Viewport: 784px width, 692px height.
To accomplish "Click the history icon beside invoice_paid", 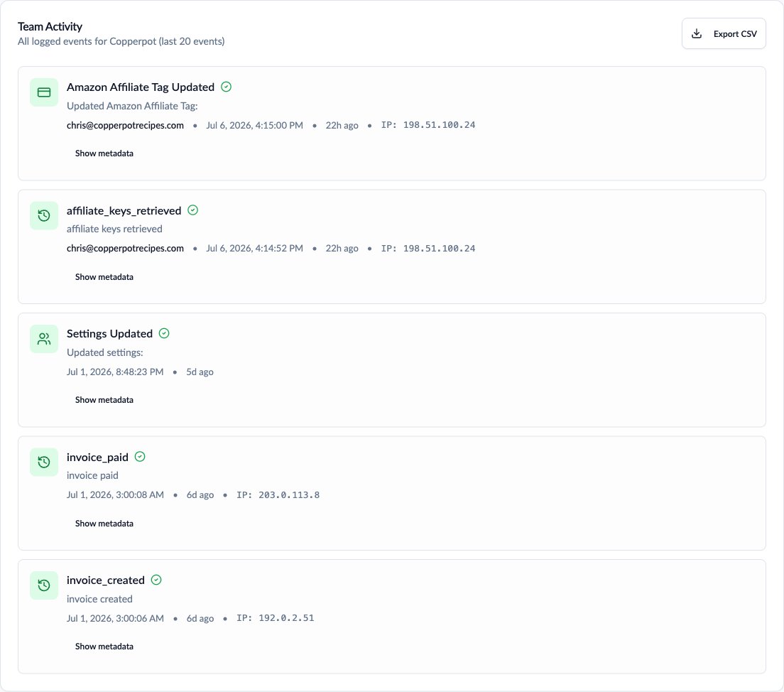I will click(44, 462).
